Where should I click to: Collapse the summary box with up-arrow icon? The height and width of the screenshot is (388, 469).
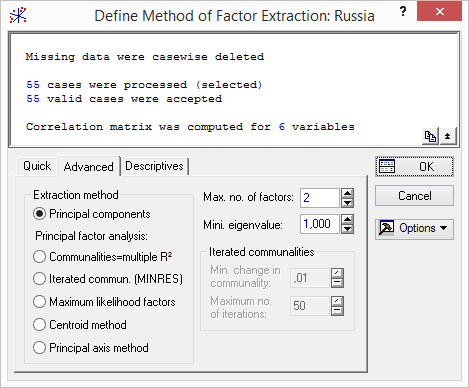[x=447, y=136]
